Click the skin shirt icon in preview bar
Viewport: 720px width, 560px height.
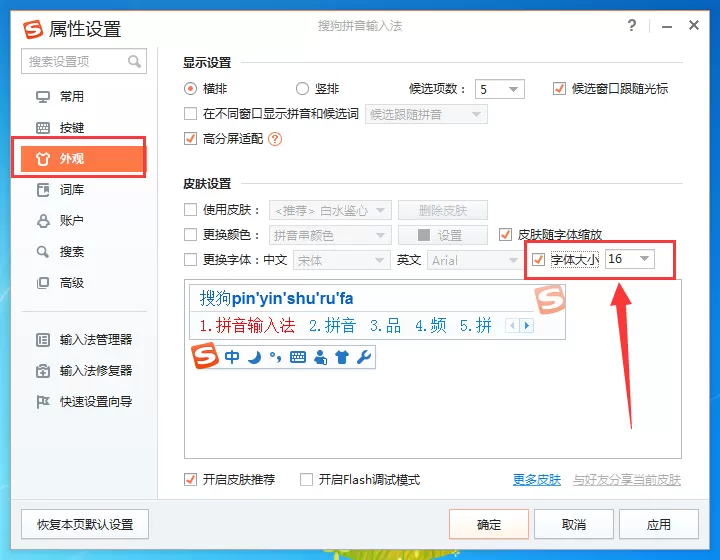point(342,357)
